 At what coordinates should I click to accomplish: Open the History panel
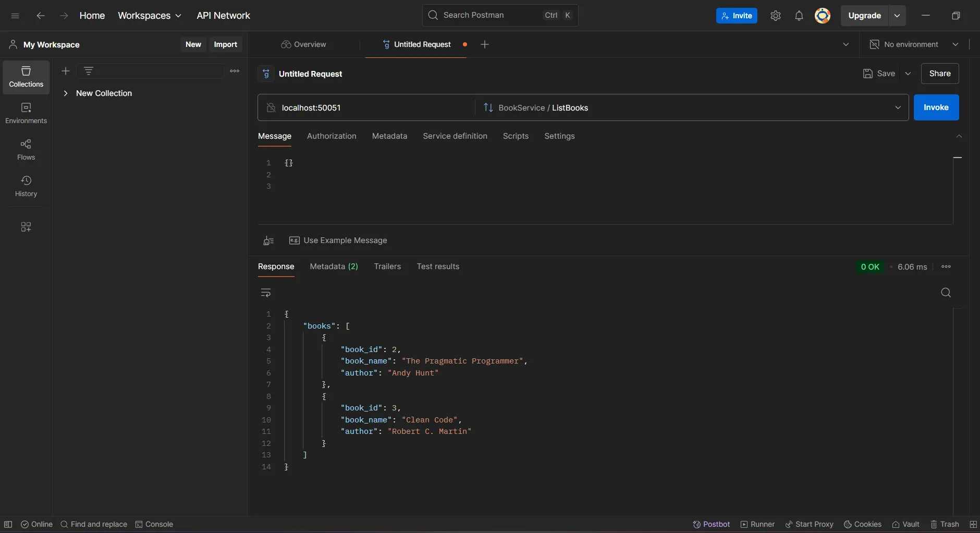pyautogui.click(x=26, y=187)
